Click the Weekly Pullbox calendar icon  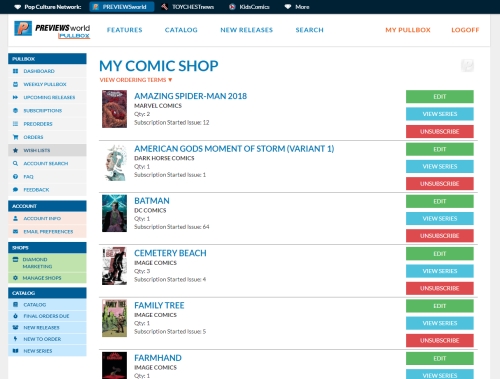tap(15, 84)
